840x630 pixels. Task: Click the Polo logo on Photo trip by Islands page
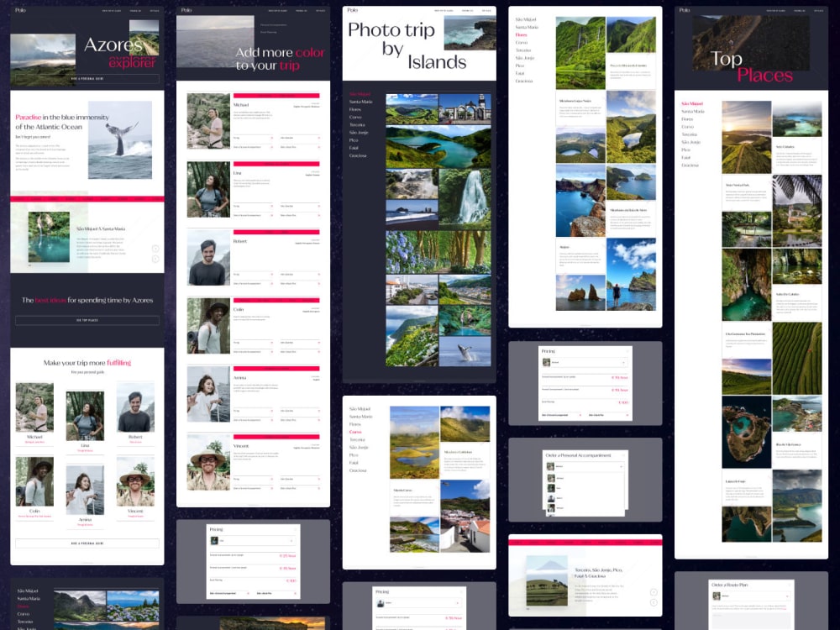tap(353, 10)
